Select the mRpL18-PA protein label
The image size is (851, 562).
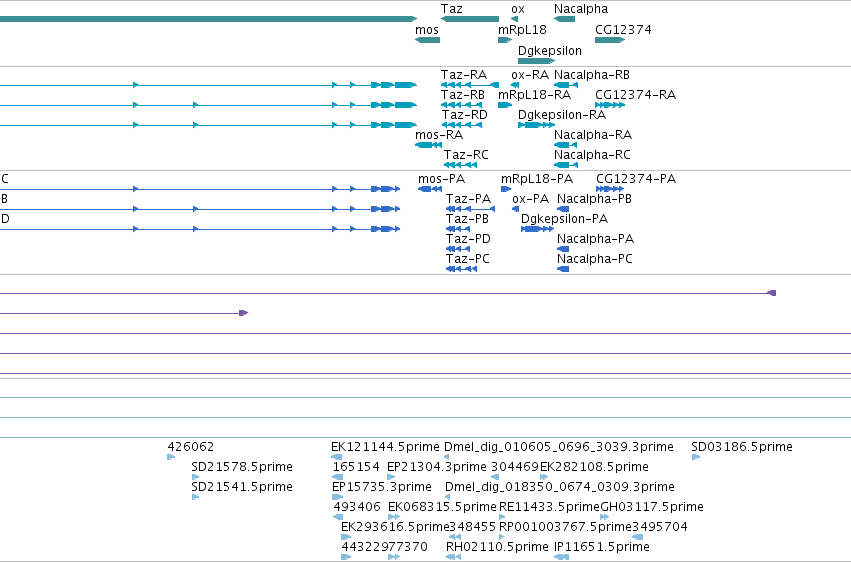(x=537, y=179)
